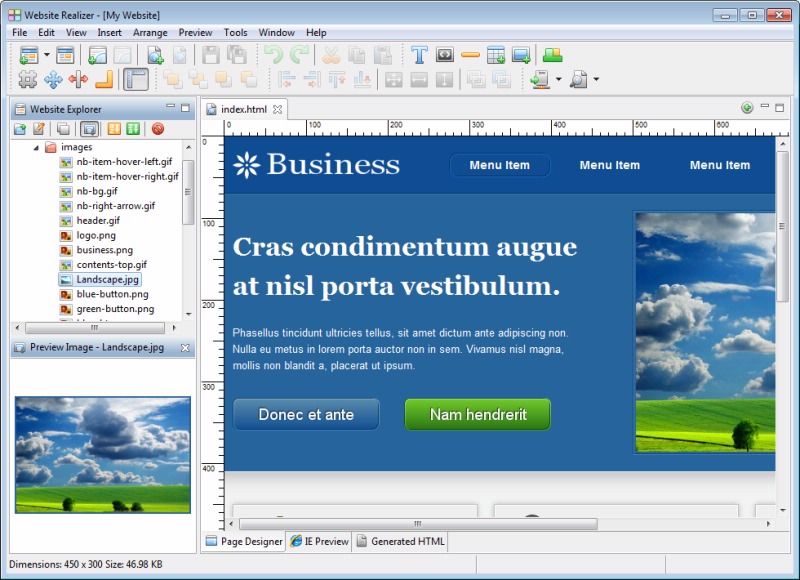Viewport: 800px width, 580px height.
Task: Open the publish icon's dropdown arrow
Action: tap(559, 80)
